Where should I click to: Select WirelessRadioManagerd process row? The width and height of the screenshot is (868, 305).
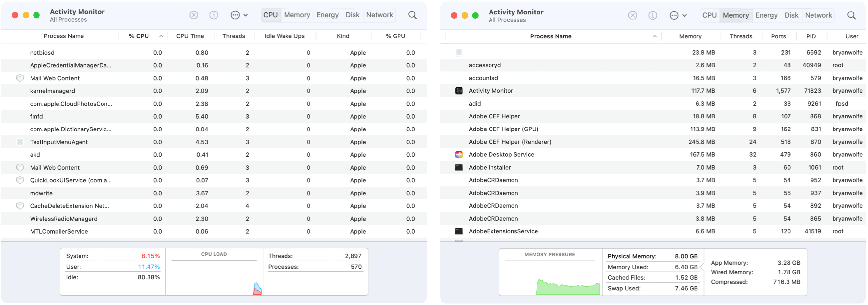pyautogui.click(x=214, y=219)
